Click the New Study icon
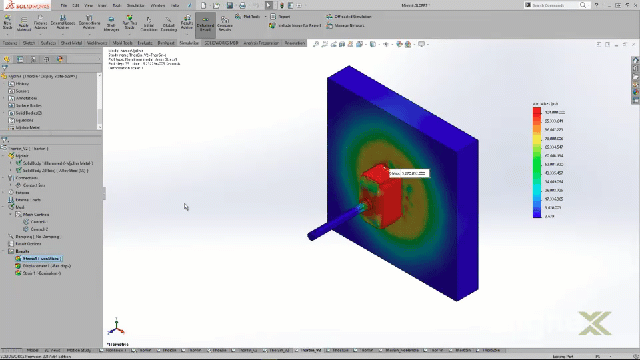This screenshot has width=640, height=360. (x=7, y=22)
